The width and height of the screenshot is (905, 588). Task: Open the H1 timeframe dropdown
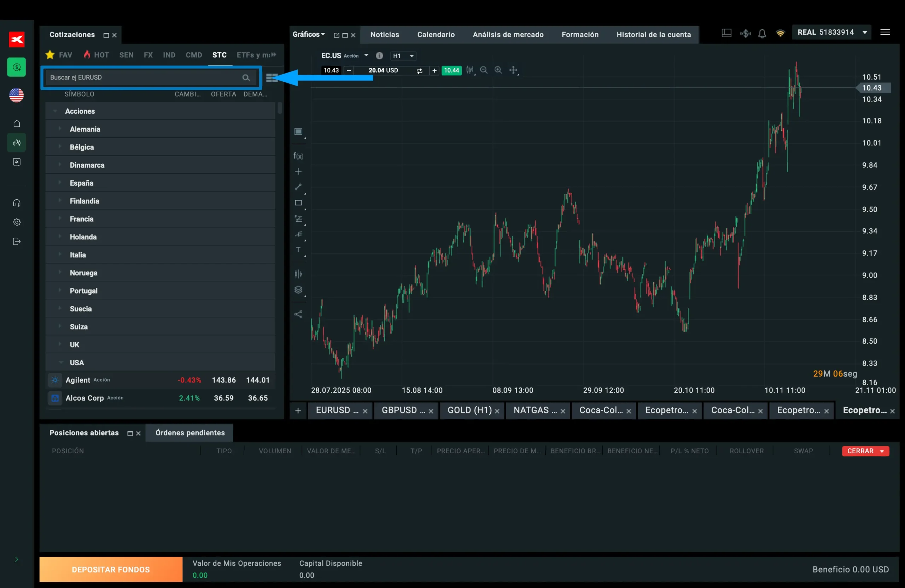[403, 56]
